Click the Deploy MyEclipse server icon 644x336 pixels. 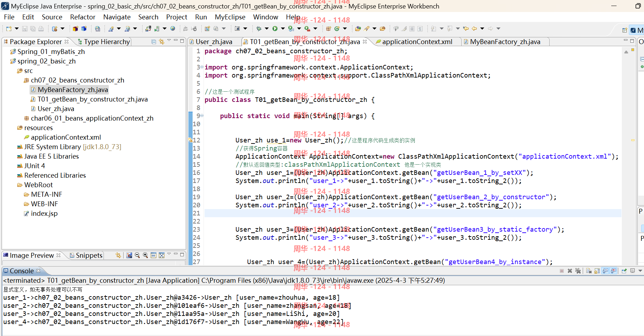(x=148, y=29)
